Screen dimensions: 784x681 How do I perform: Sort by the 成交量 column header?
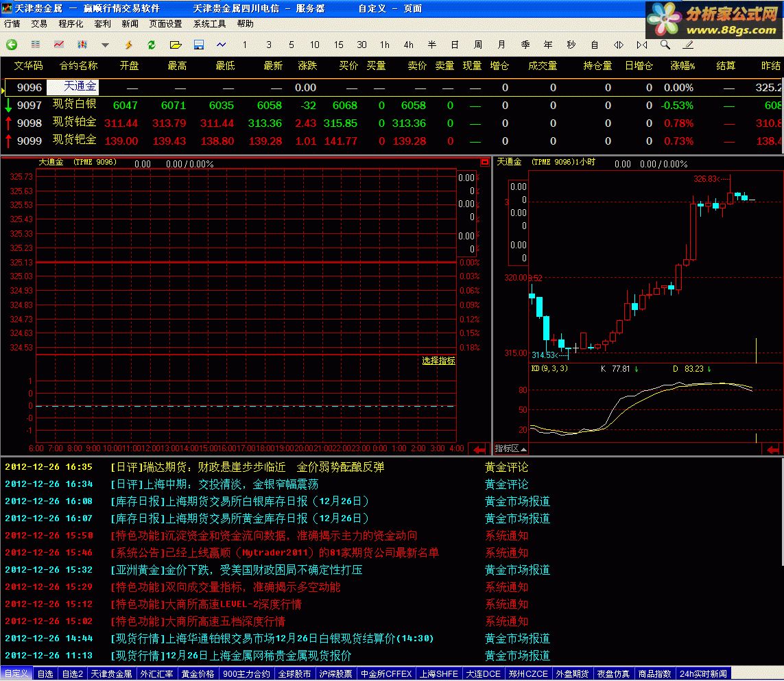point(543,66)
